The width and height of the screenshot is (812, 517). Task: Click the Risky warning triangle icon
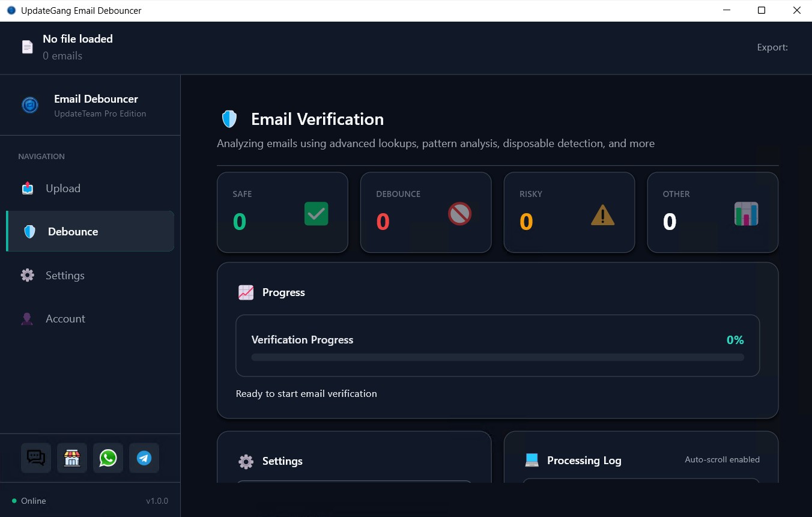pos(602,215)
